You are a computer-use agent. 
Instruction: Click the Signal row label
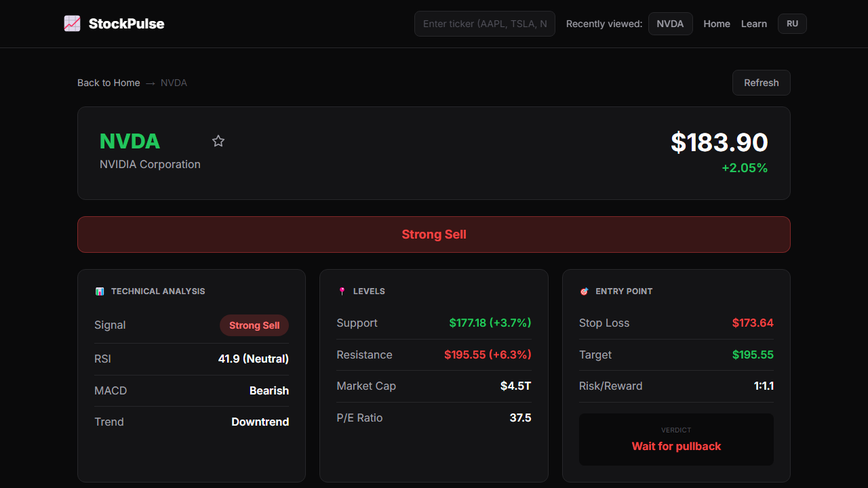(110, 325)
